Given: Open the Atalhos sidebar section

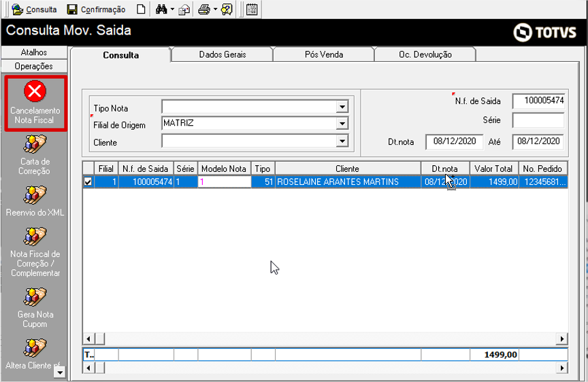Looking at the screenshot, I should (x=34, y=52).
